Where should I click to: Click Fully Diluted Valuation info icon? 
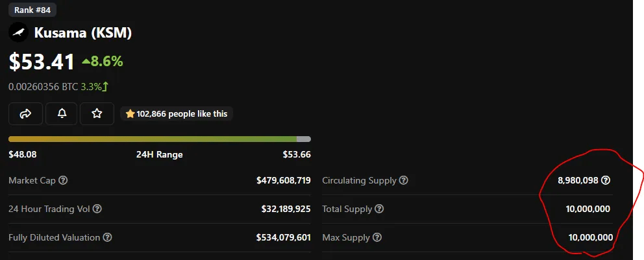point(108,237)
